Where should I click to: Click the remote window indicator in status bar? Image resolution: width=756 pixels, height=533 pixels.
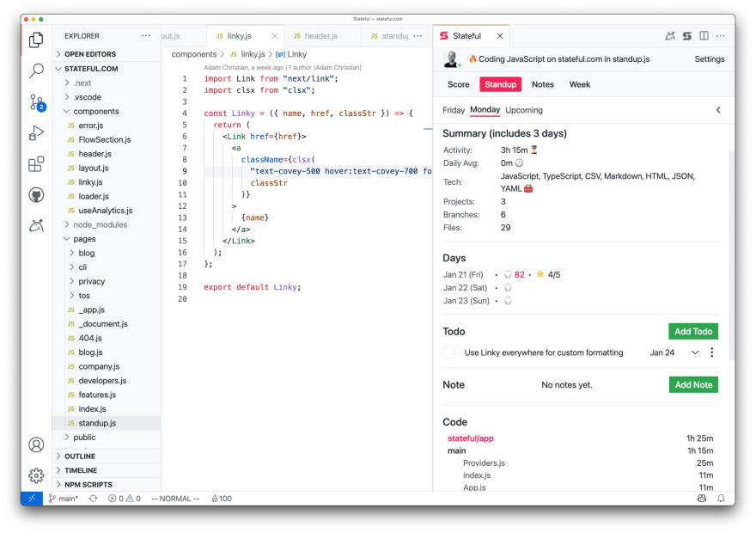[32, 499]
